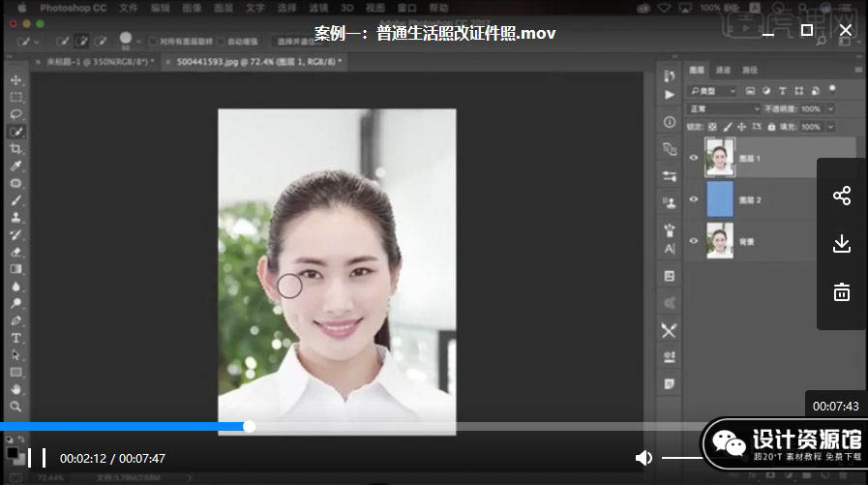Select the History Brush tool
The image size is (868, 485).
coord(15,234)
